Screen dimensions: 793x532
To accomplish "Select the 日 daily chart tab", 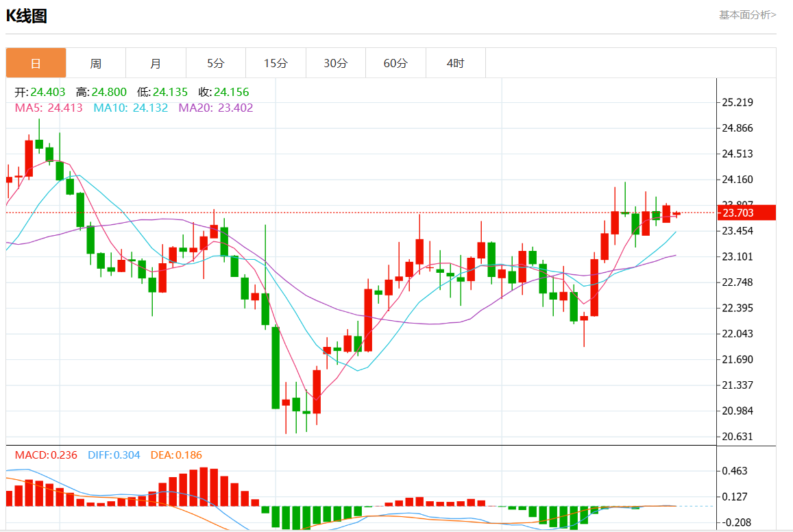I will (x=36, y=63).
